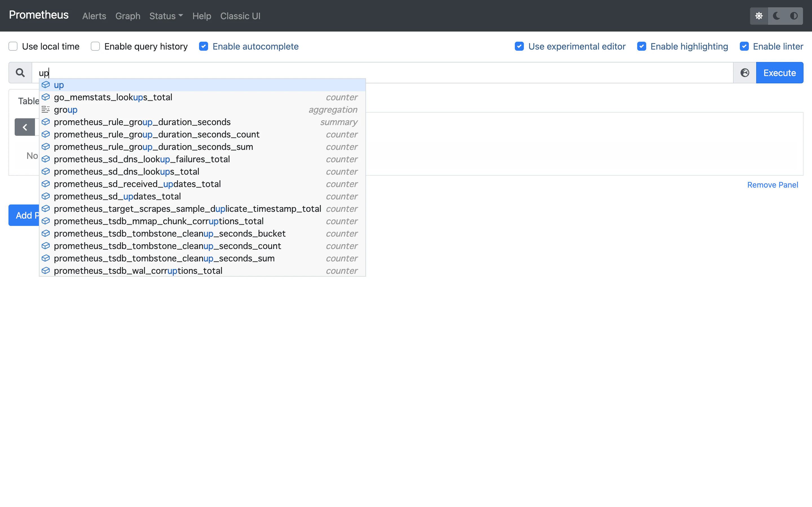Open the metrics explorer globe icon
Viewport: 812px width, 507px height.
(x=745, y=73)
